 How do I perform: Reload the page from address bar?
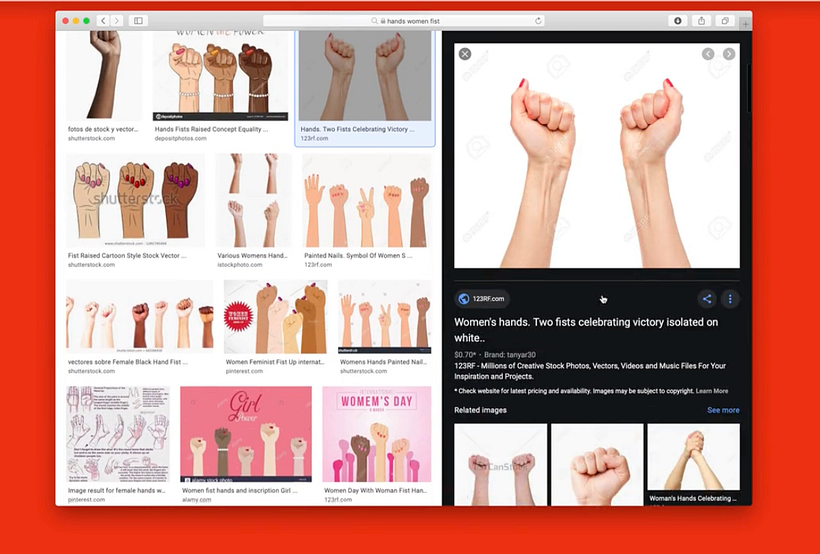click(539, 20)
